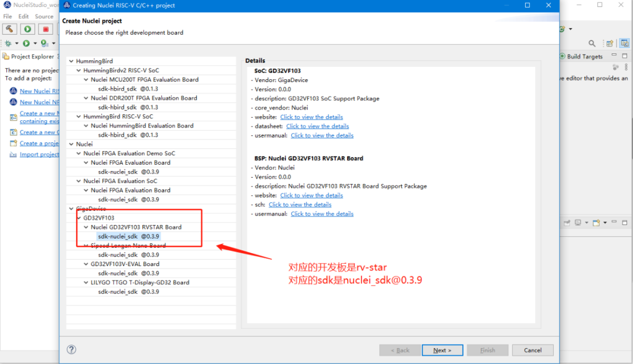Click the C project icon beside 'Create a new C'
This screenshot has width=633, height=364.
13,132
